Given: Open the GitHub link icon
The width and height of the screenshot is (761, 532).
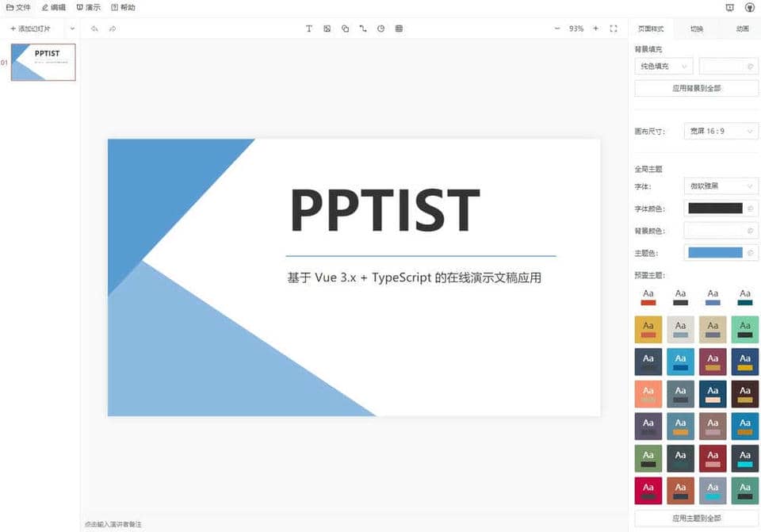Looking at the screenshot, I should tap(749, 7).
